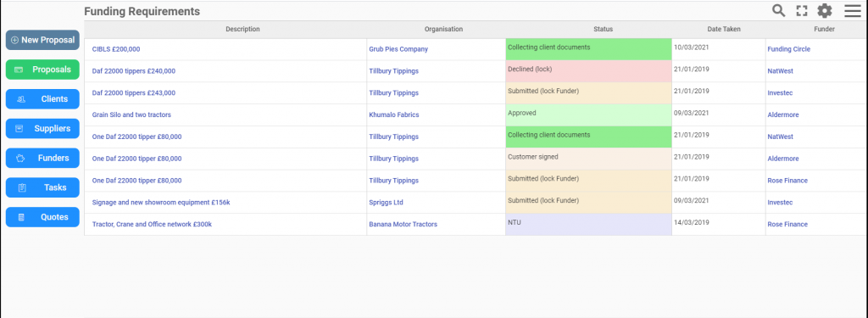Sort by the Status column header

(x=603, y=30)
